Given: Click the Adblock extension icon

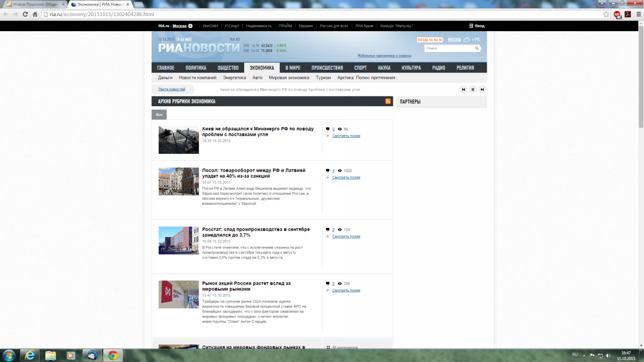Looking at the screenshot, I should click(618, 14).
